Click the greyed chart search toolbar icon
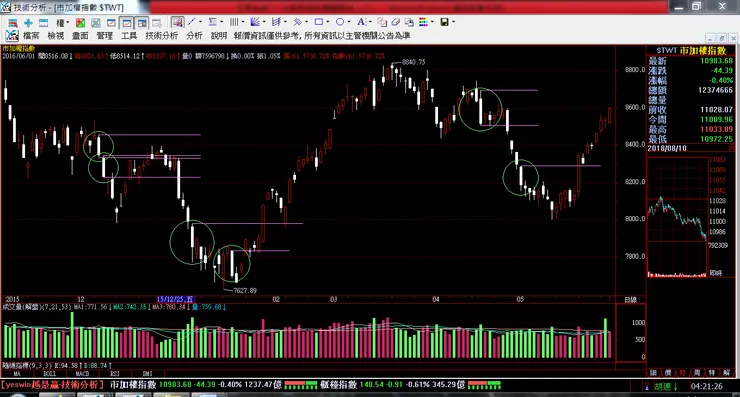The image size is (740, 397). click(157, 23)
